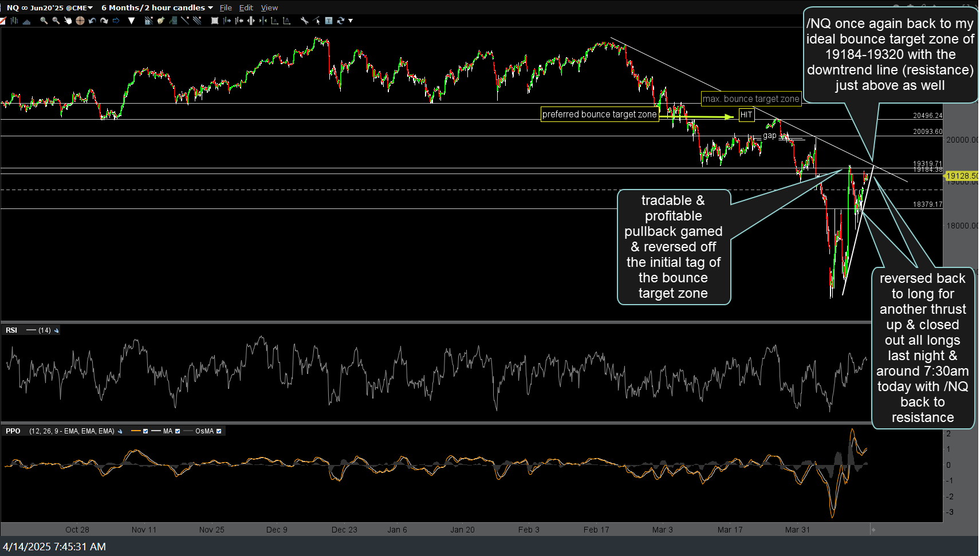Viewport: 980px width, 556px height.
Task: Click the HIT label on chart
Action: coord(746,115)
